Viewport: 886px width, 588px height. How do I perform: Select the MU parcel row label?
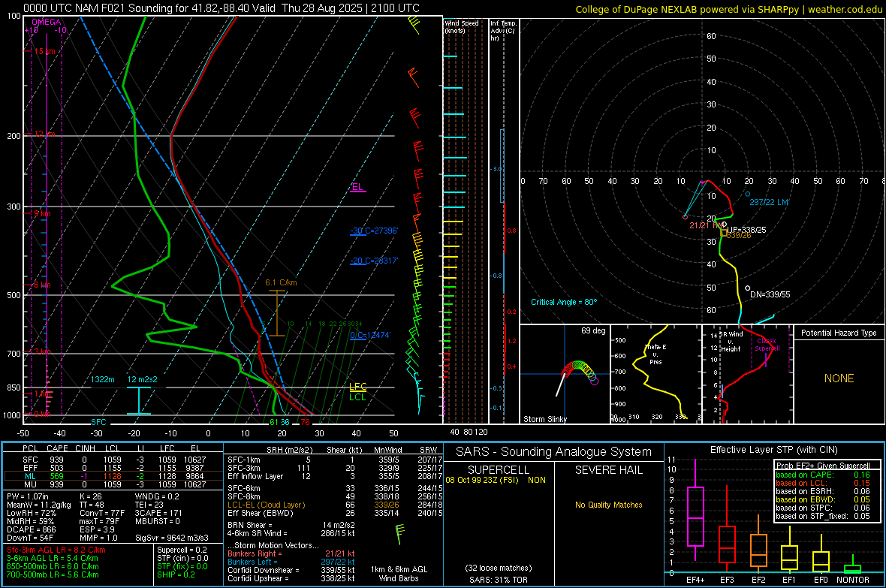(30, 484)
